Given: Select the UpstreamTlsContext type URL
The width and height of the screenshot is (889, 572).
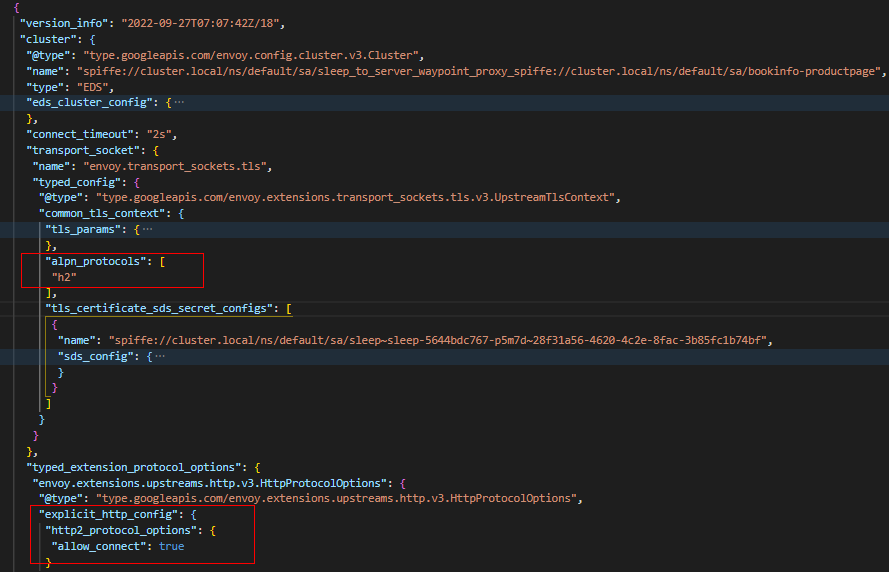Looking at the screenshot, I should 355,197.
